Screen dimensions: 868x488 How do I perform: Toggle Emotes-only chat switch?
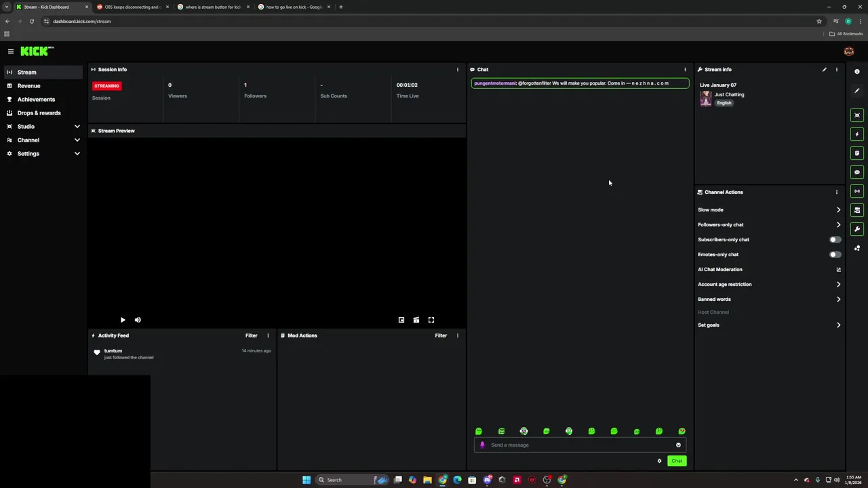(x=835, y=254)
